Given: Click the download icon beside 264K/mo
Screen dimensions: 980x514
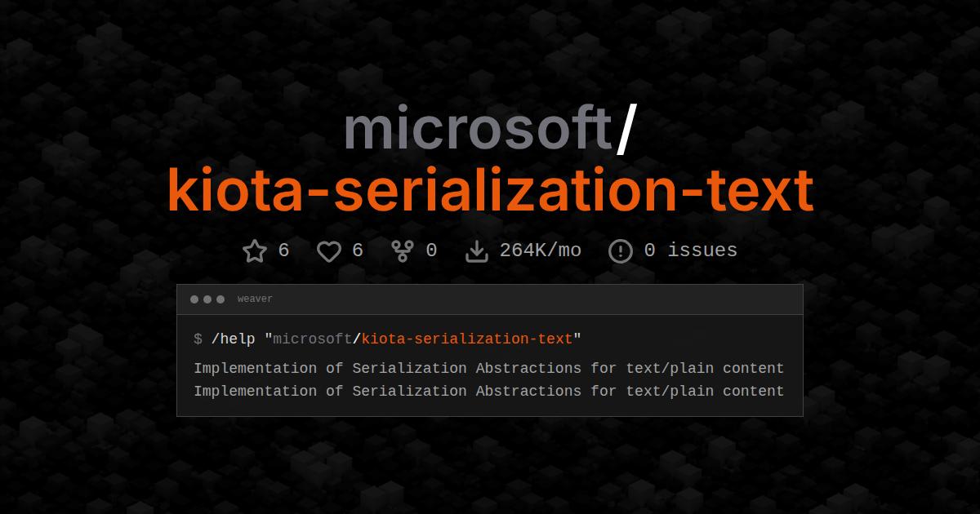Looking at the screenshot, I should [x=476, y=250].
